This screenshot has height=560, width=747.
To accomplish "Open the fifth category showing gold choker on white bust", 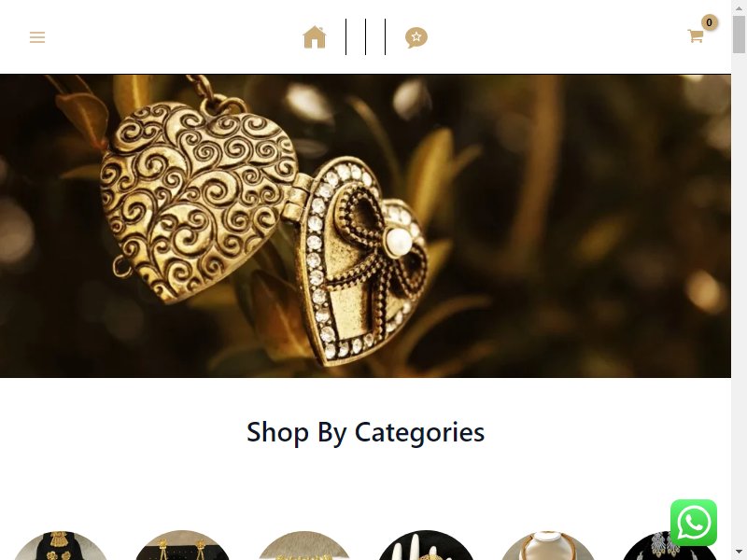I will point(548,546).
